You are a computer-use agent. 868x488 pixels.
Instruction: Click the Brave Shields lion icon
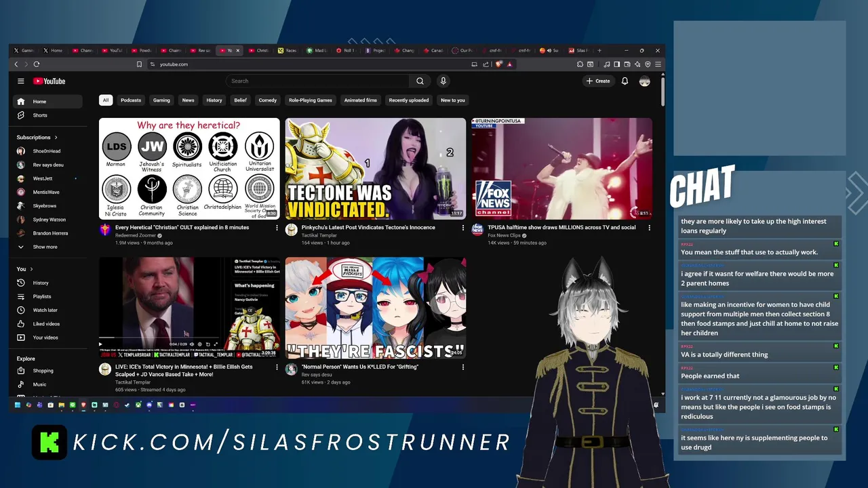(x=499, y=64)
